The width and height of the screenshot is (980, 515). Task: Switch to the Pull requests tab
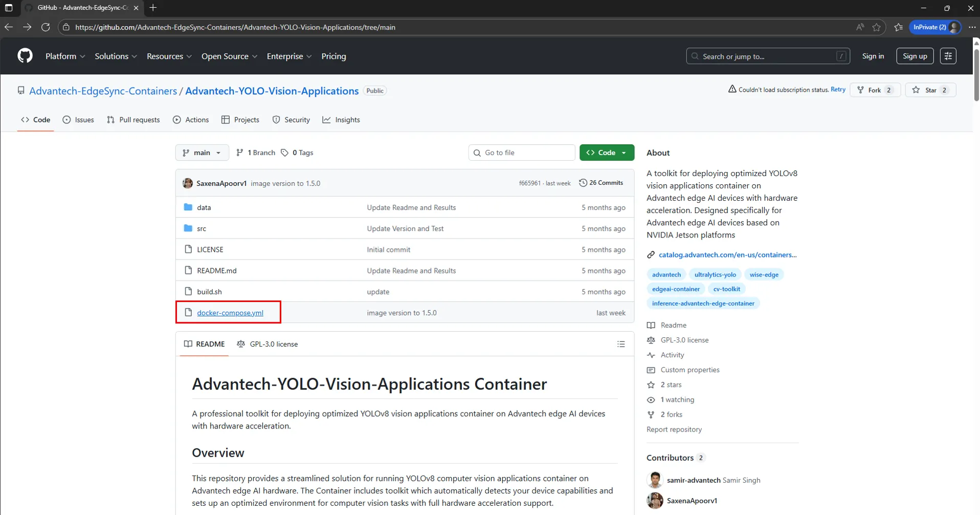[133, 119]
